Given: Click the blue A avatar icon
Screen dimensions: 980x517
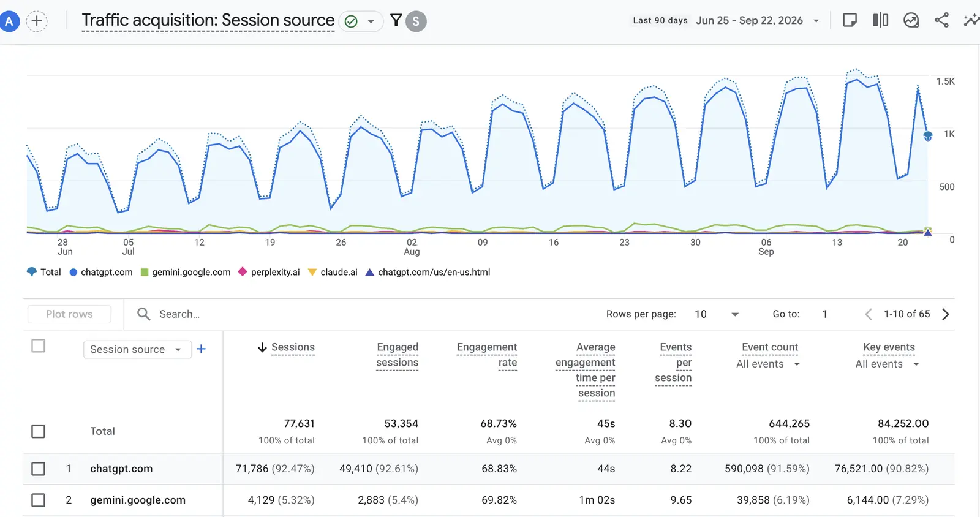Looking at the screenshot, I should (9, 21).
